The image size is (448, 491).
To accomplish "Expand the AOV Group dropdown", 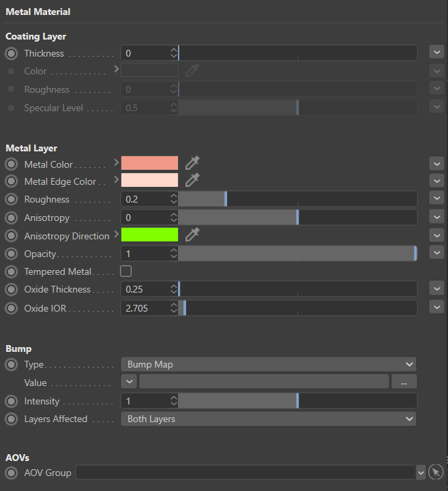I will point(420,473).
